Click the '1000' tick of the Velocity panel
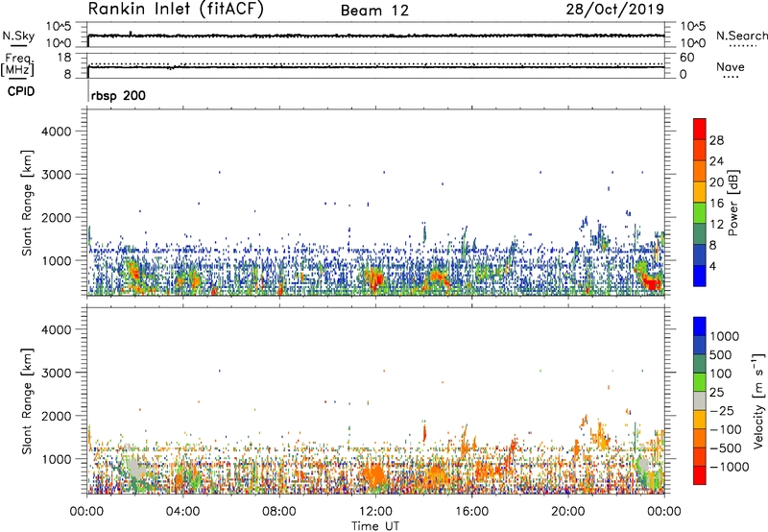 [x=56, y=459]
